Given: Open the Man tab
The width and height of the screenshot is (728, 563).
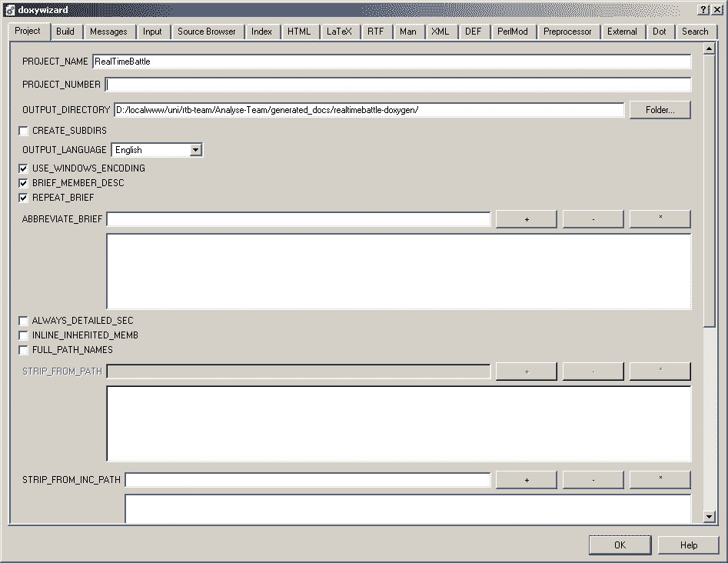Looking at the screenshot, I should (408, 31).
